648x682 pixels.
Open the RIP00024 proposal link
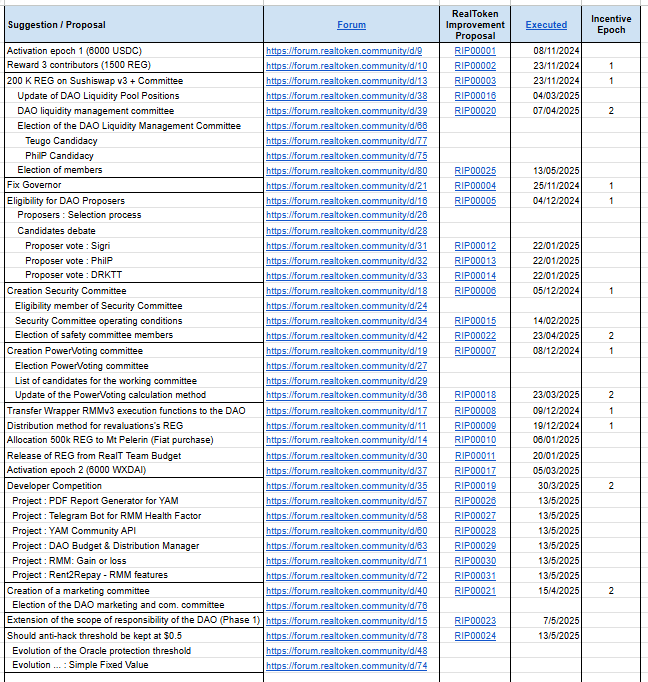(x=475, y=636)
